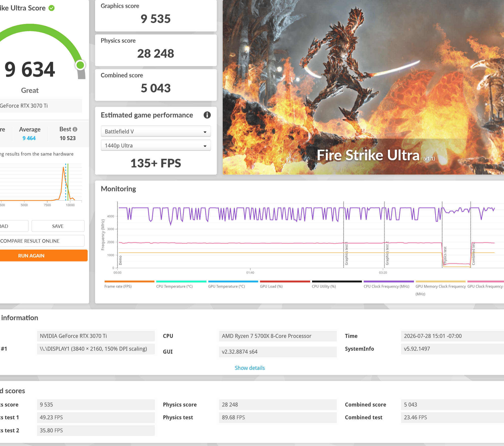Click the best score 10 523
Viewport: 504px width, 446px height.
(68, 138)
